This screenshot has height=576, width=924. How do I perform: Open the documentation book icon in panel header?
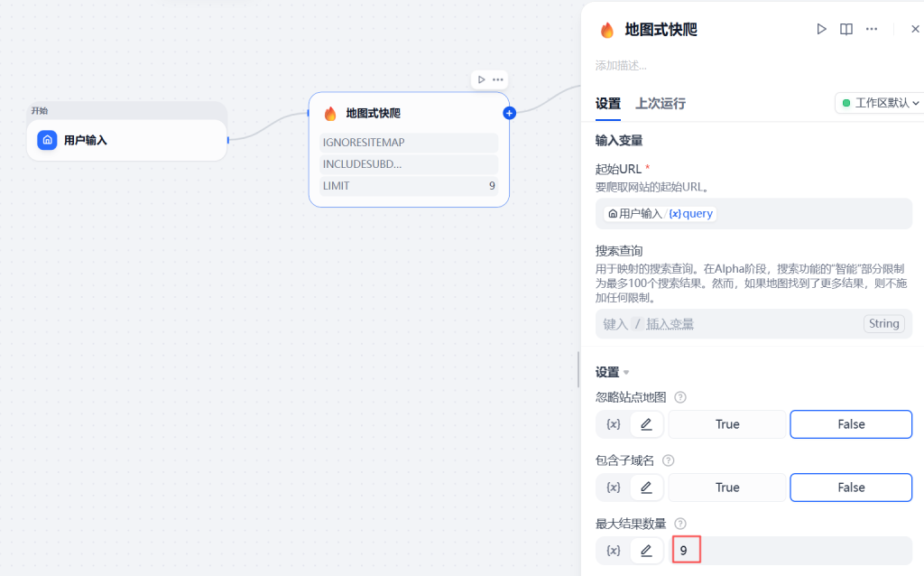click(846, 29)
